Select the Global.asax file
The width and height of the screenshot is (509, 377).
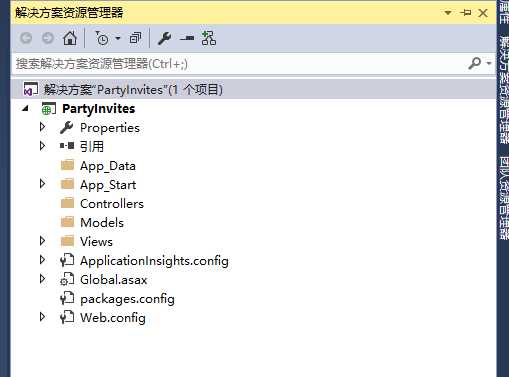tap(114, 280)
